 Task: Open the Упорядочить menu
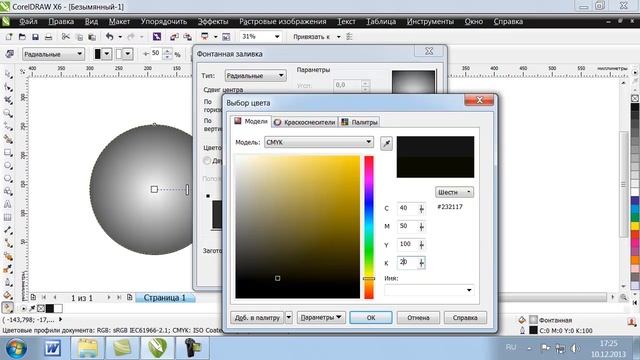[164, 21]
